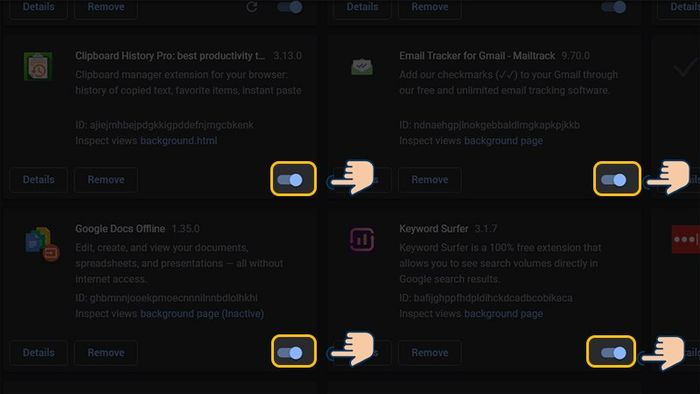Image resolution: width=700 pixels, height=394 pixels.
Task: Click the 'Add our checkmarks' Mailtrack description
Action: [508, 83]
